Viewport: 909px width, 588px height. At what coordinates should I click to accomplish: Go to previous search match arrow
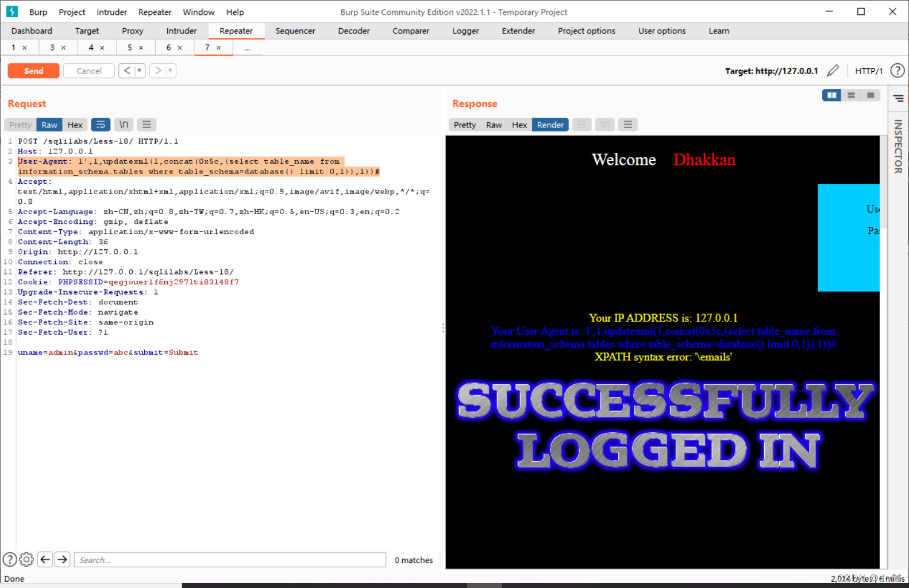click(45, 559)
